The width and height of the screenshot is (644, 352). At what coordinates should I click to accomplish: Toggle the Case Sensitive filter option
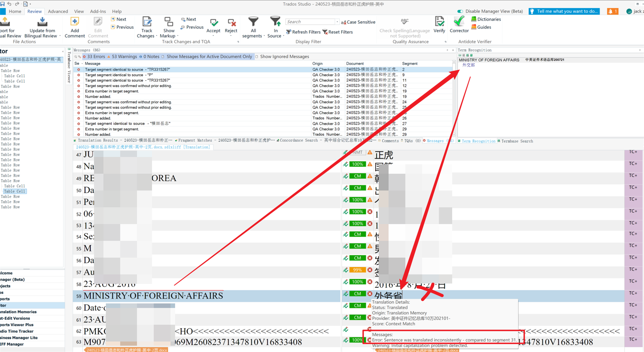(358, 22)
